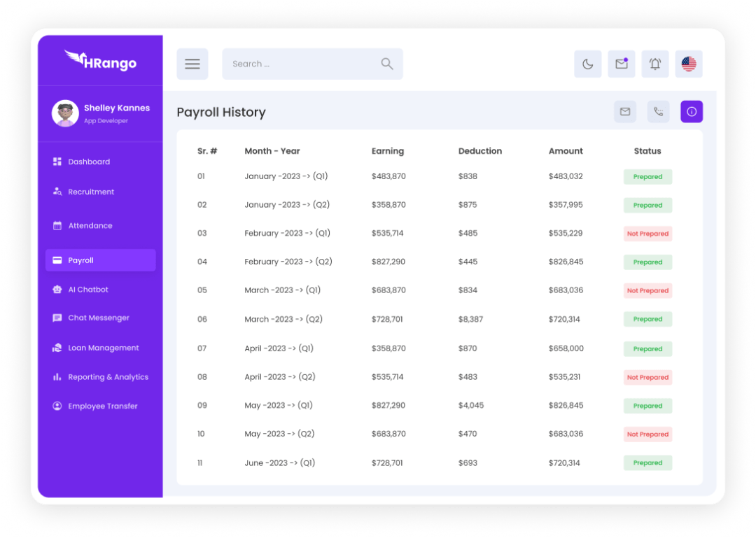The height and width of the screenshot is (538, 756).
Task: Click the envelope icon beside Payroll History
Action: tap(625, 112)
